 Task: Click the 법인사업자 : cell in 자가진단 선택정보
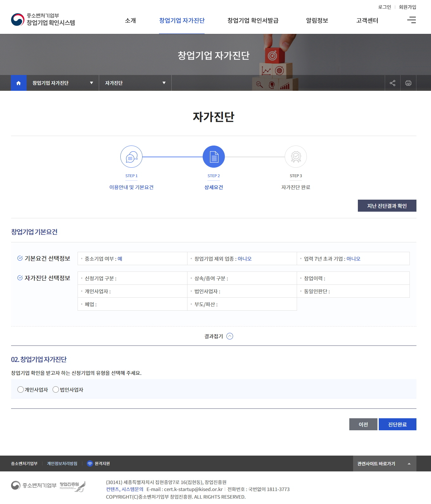click(242, 291)
